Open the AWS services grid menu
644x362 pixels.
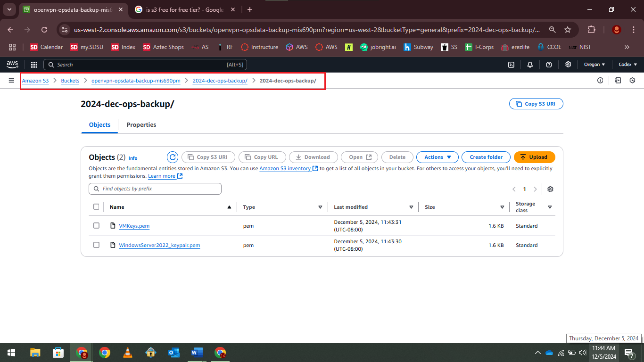34,65
